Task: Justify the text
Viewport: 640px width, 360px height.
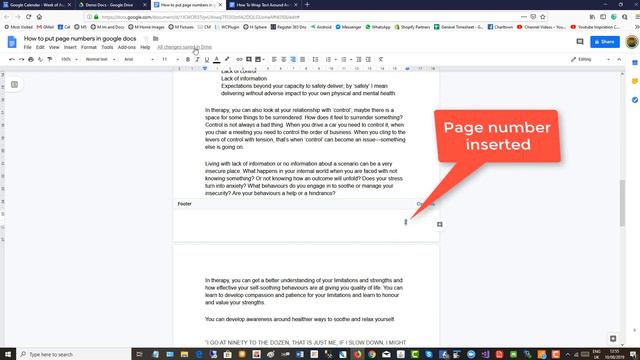Action: (x=302, y=60)
